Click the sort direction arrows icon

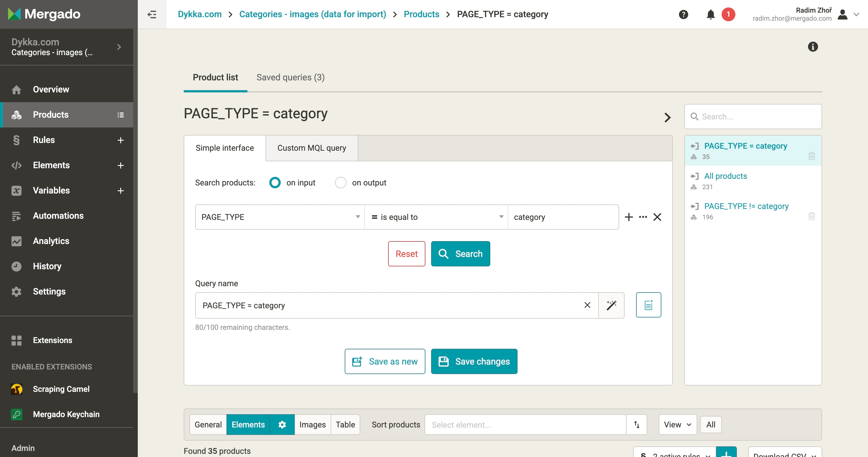[637, 425]
